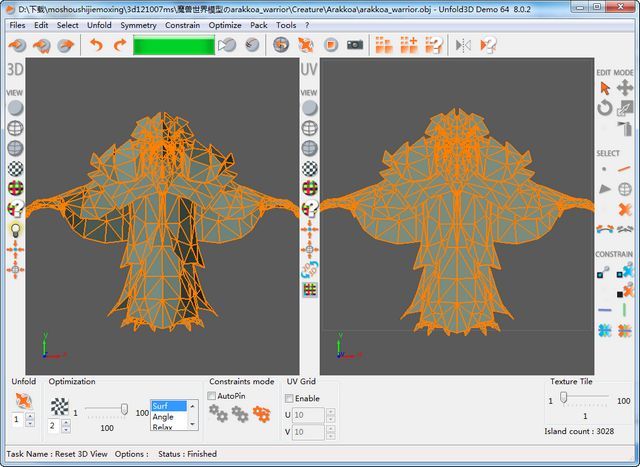Click the mirror symmetry icon
The image size is (640, 467).
coord(464,45)
